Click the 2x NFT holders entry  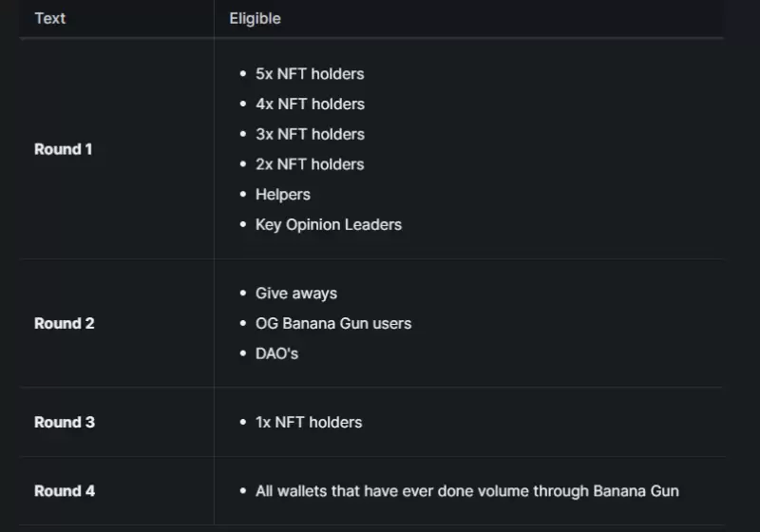pos(310,164)
